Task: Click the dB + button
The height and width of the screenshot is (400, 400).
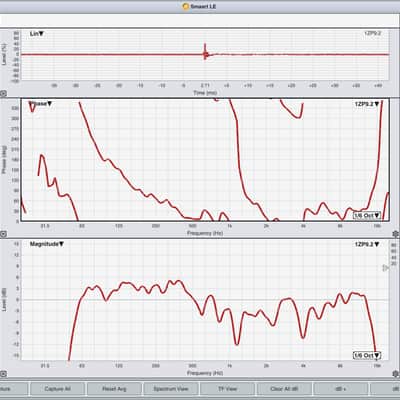Action: [x=341, y=389]
